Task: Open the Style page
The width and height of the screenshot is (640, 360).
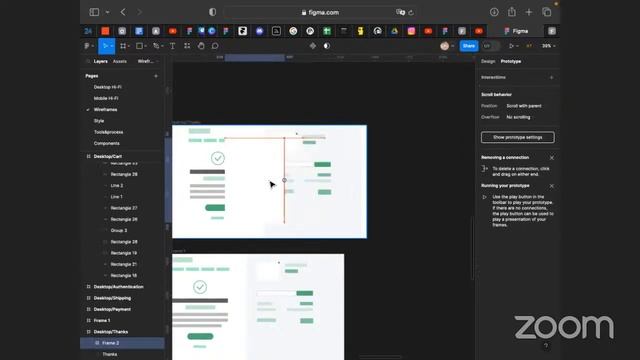Action: [99, 121]
